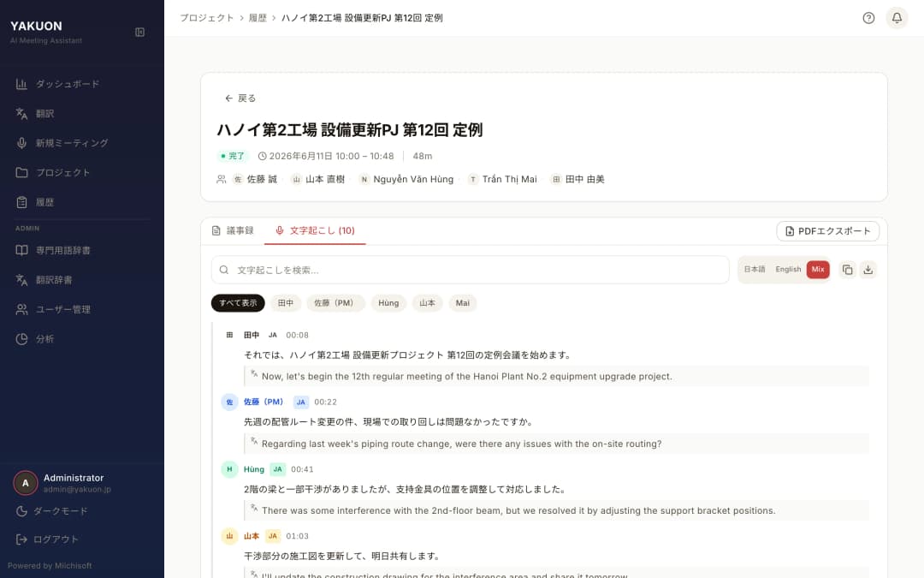This screenshot has height=578, width=924.
Task: Copy transcript with the copy icon
Action: (x=847, y=270)
